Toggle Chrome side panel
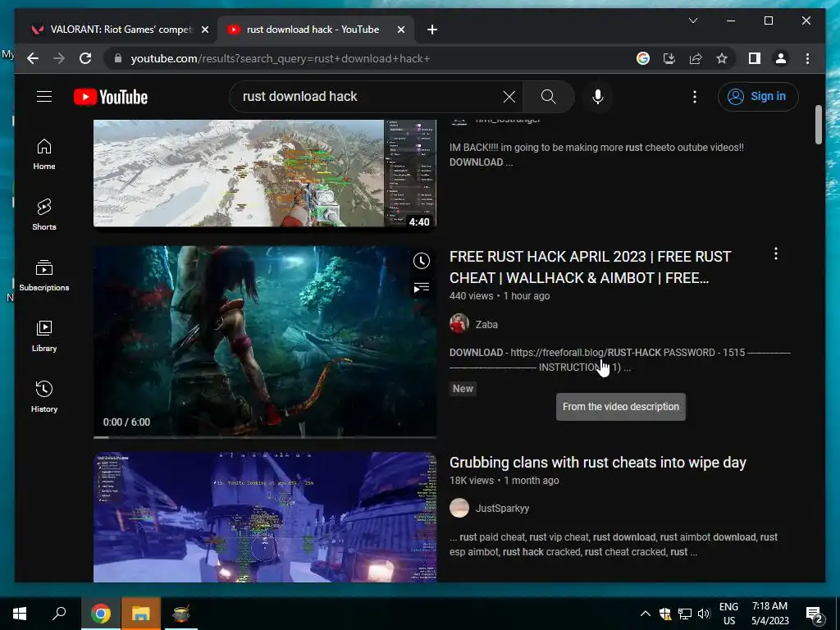The height and width of the screenshot is (630, 840). click(755, 58)
